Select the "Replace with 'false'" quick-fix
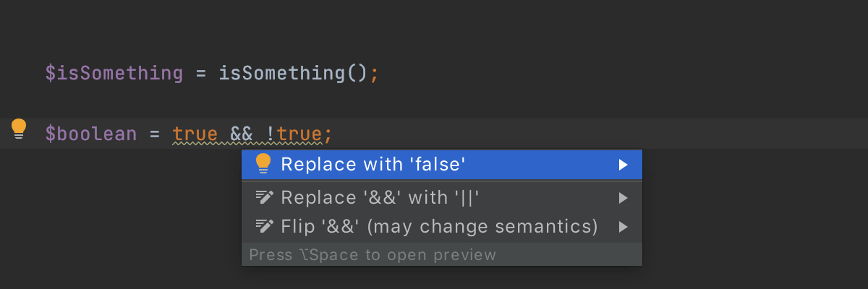868x289 pixels. tap(442, 165)
